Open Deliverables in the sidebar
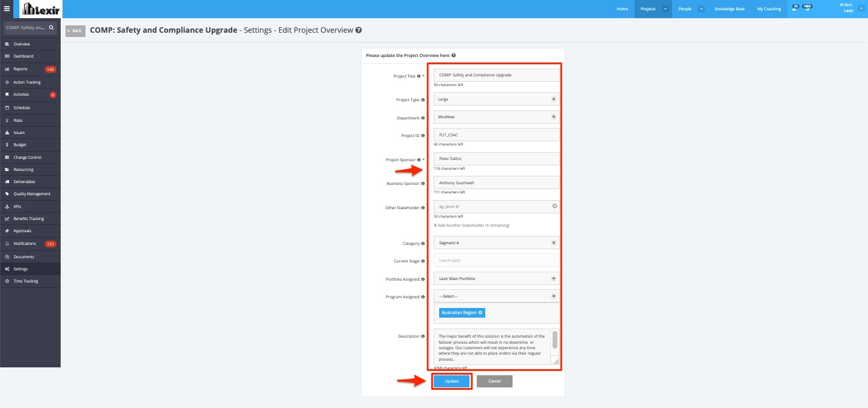The image size is (868, 408). click(x=30, y=182)
